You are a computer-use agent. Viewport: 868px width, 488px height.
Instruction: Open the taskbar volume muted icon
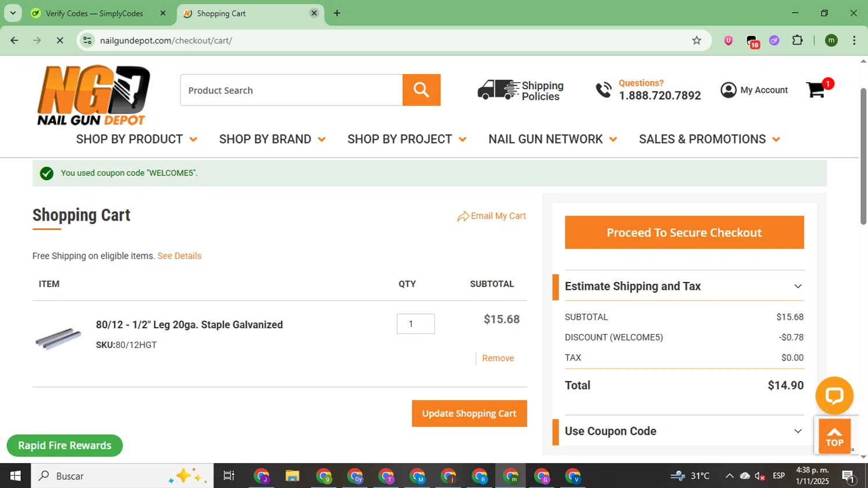pyautogui.click(x=760, y=476)
